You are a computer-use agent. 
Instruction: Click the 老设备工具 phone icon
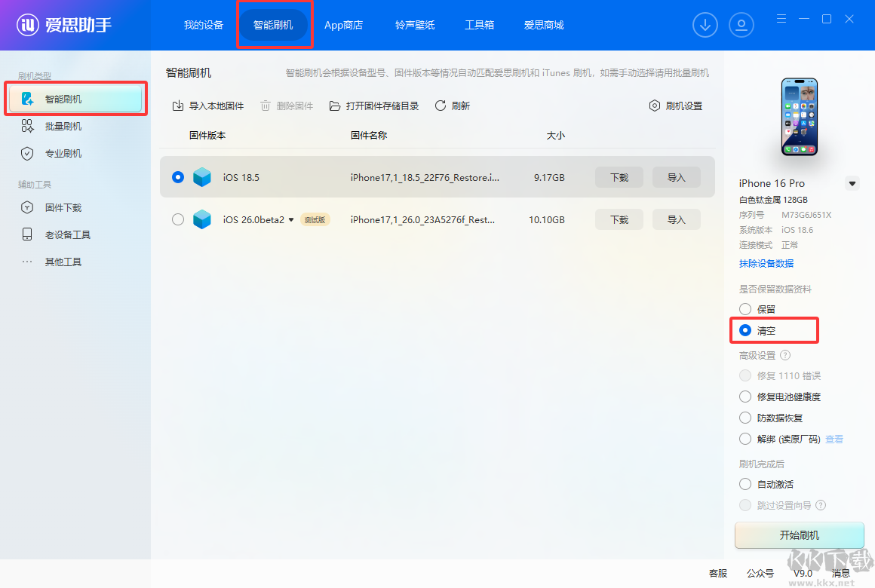(27, 234)
